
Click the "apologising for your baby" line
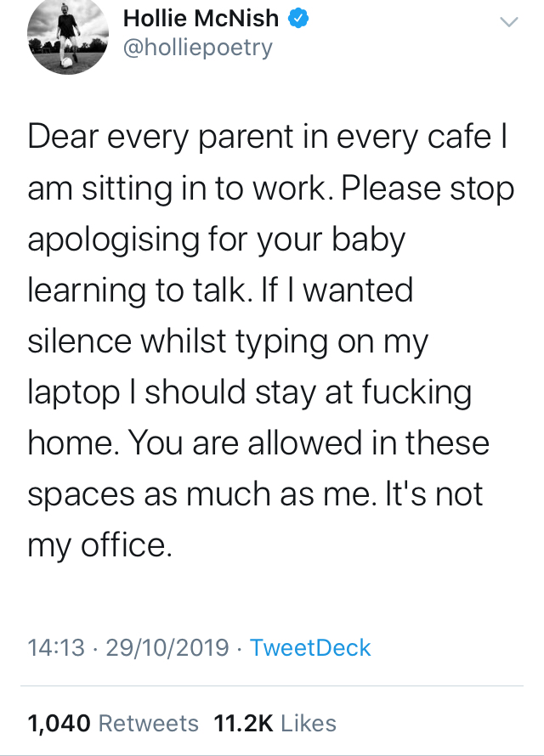click(x=217, y=240)
